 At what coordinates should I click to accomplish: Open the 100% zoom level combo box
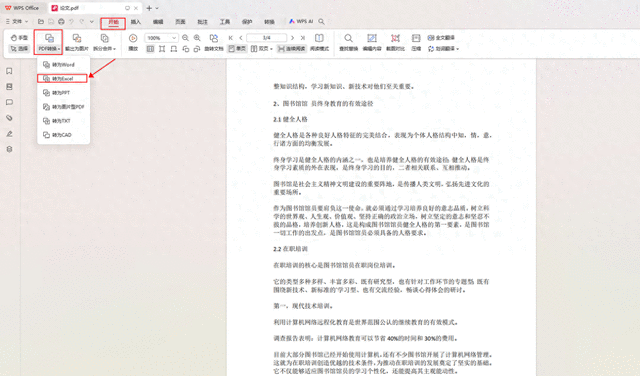[x=161, y=38]
